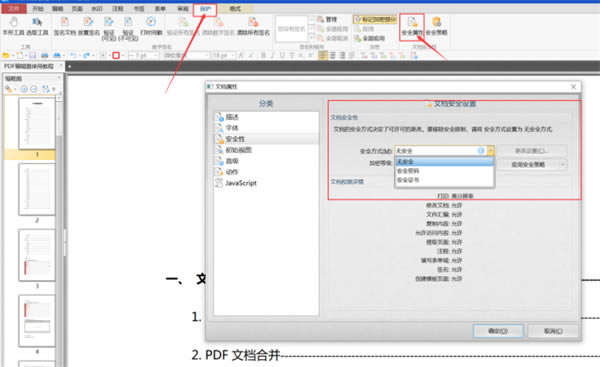Choose 安全证书 certificate security option

[444, 180]
